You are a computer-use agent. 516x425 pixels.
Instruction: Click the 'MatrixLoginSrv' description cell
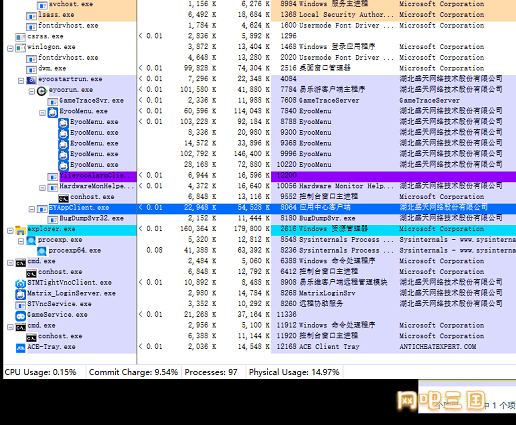point(327,293)
